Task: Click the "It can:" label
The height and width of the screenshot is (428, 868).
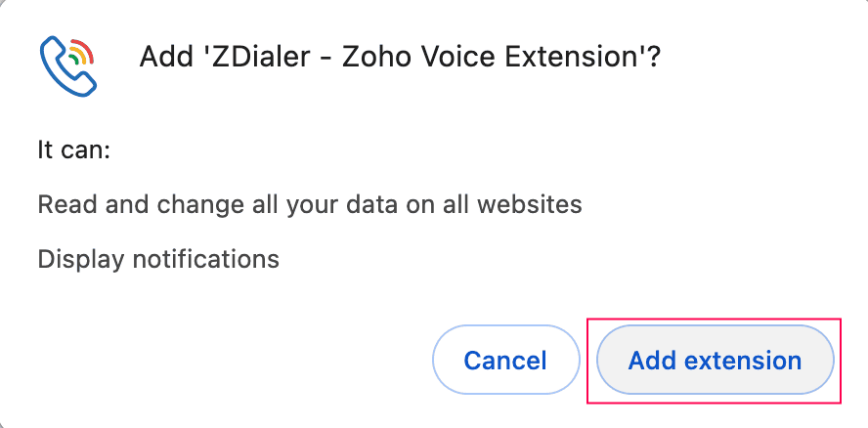Action: pos(74,151)
